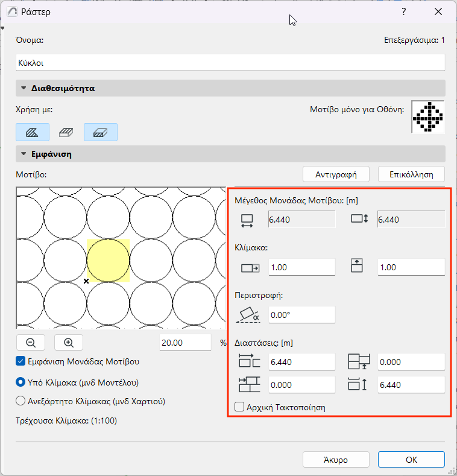Open the screen-only pattern editor thumbnail
This screenshot has width=457, height=476.
coord(428,117)
